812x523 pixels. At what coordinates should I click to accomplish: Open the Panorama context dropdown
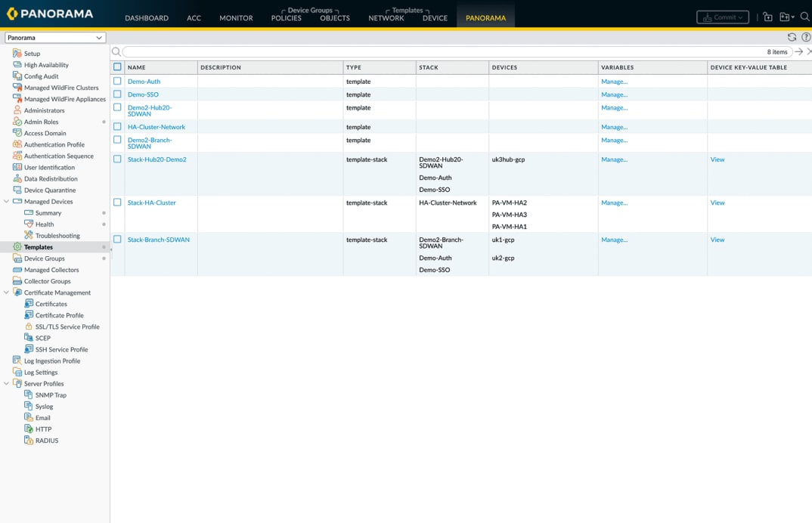[54, 37]
